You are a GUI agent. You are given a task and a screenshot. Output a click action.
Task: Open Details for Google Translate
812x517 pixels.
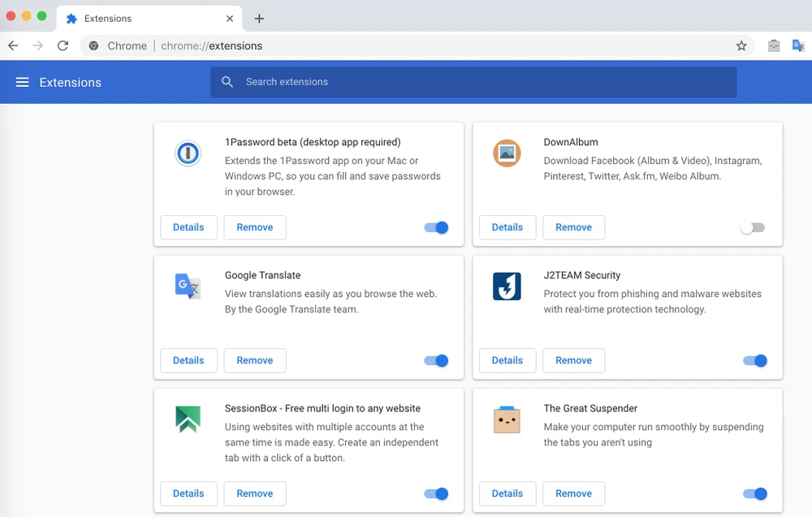(x=188, y=360)
